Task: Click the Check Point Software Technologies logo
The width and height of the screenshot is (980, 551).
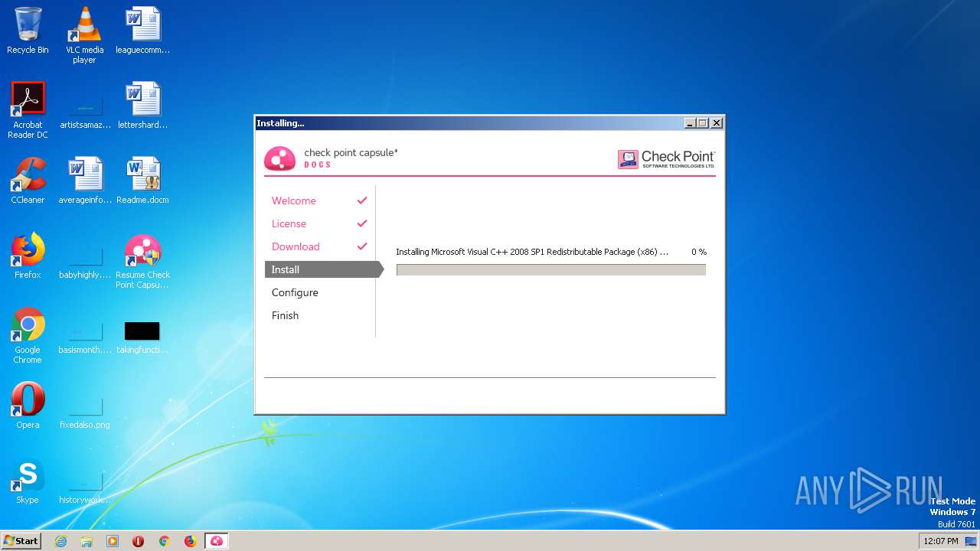Action: [666, 159]
